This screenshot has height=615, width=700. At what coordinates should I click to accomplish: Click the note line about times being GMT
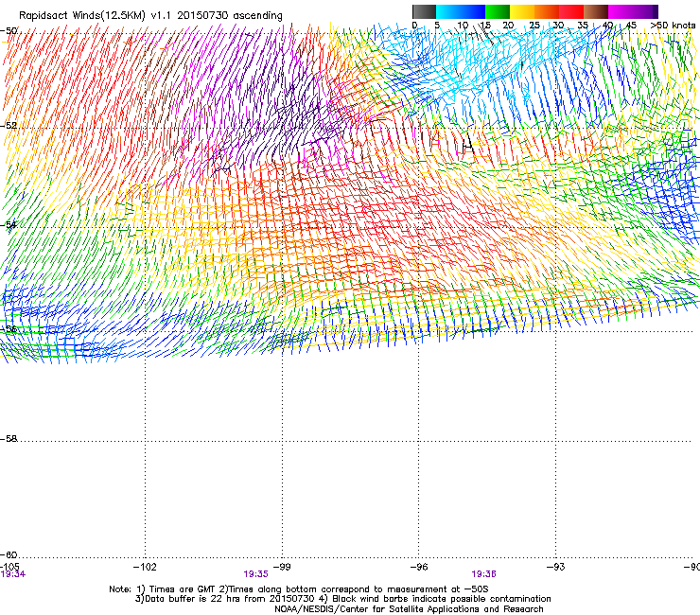tap(299, 589)
